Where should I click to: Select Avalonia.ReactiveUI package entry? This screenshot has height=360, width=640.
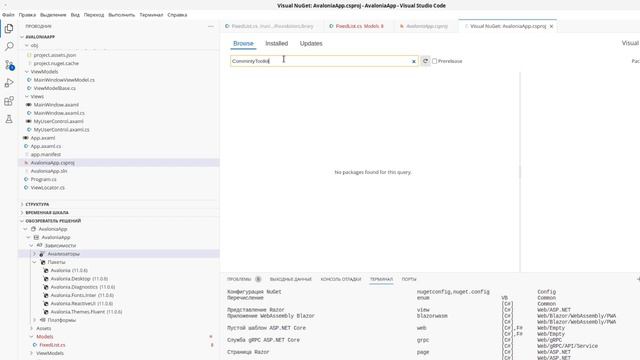coord(82,304)
